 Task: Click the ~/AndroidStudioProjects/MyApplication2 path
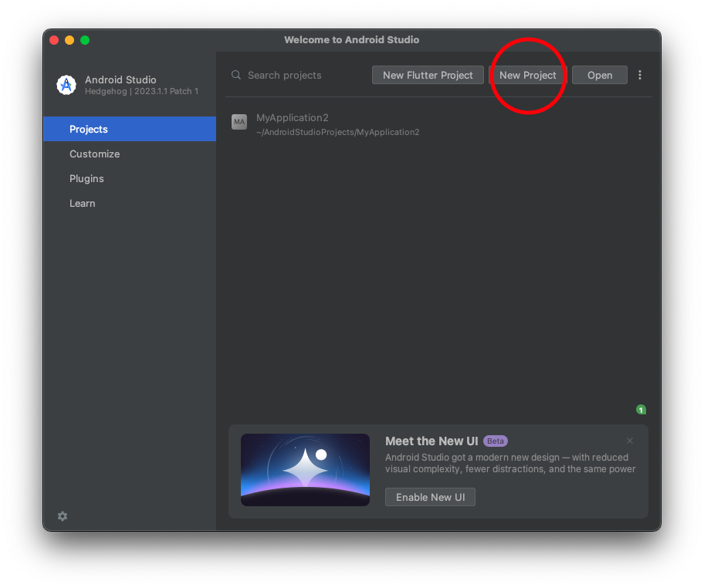tap(337, 132)
